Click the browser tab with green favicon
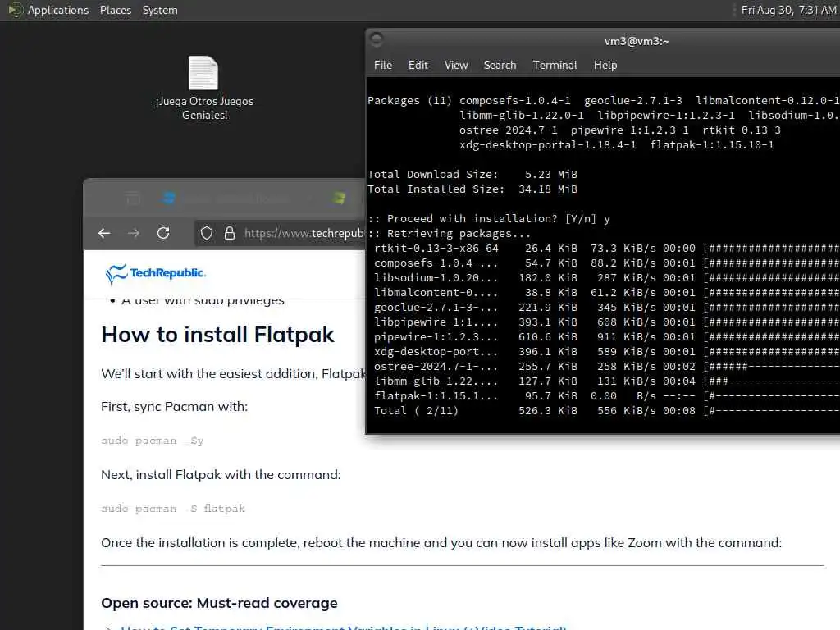Viewport: 840px width, 630px height. [339, 199]
